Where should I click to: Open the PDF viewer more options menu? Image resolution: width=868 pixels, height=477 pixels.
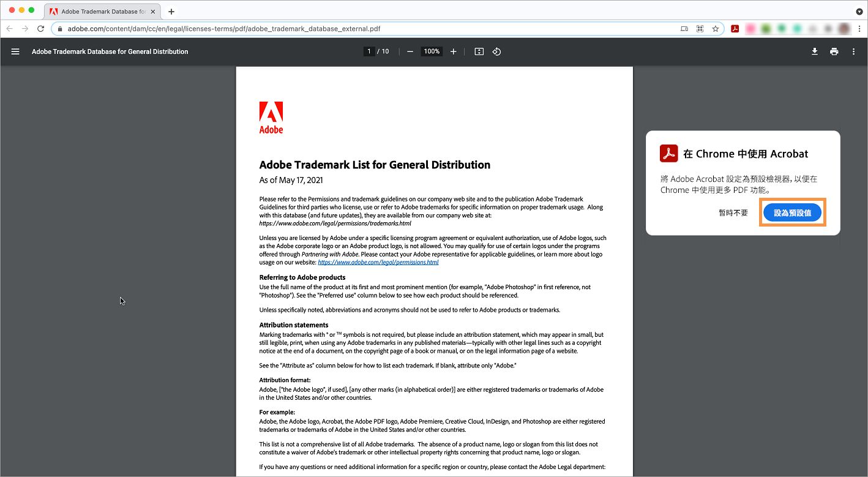pyautogui.click(x=853, y=51)
